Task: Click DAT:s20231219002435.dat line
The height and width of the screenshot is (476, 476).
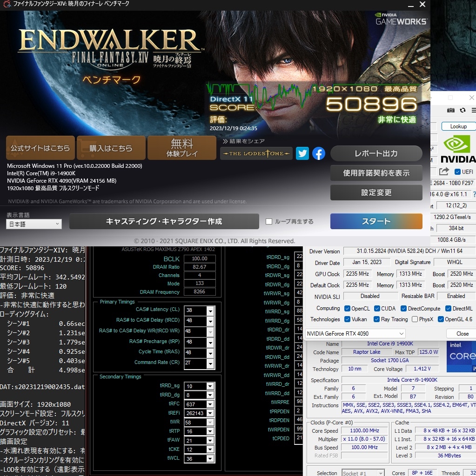Action: 42,387
